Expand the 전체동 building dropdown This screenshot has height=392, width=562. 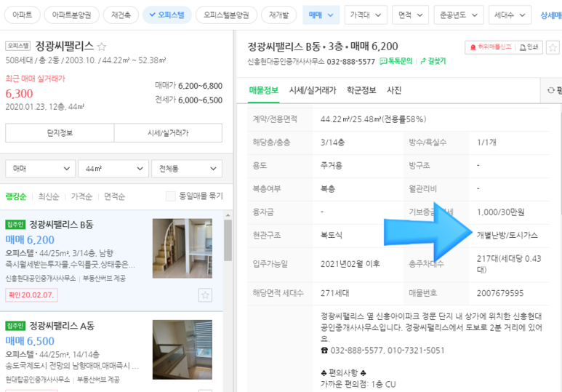click(x=187, y=169)
